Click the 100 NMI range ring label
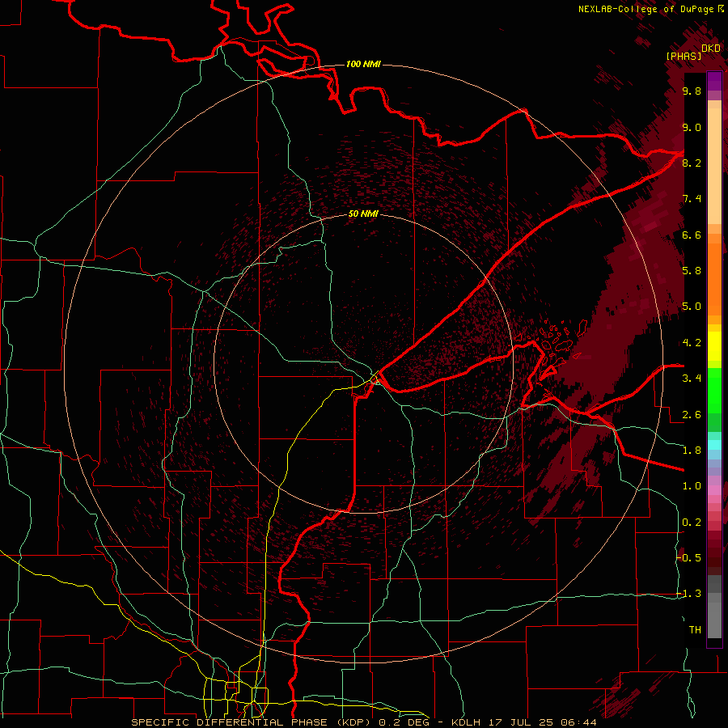The width and height of the screenshot is (728, 728). tap(363, 64)
